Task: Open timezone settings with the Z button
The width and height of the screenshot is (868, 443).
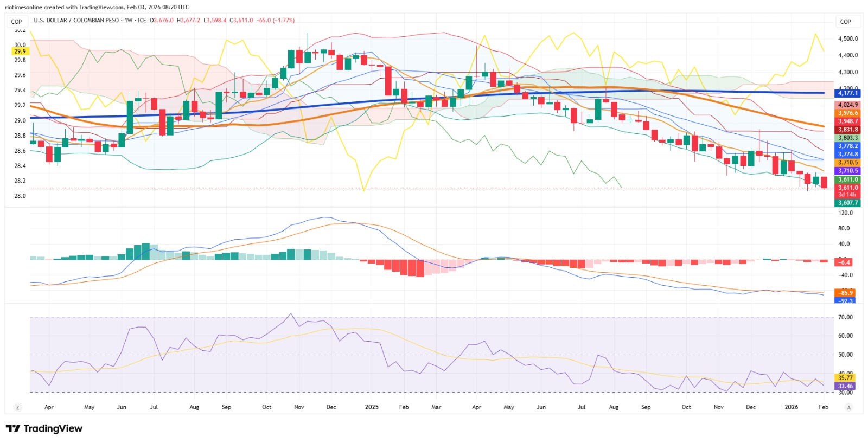Action: [x=18, y=407]
